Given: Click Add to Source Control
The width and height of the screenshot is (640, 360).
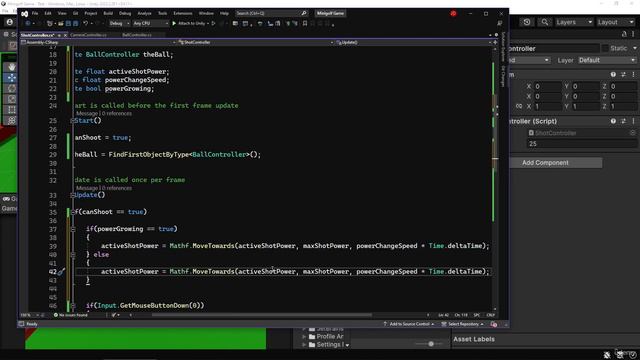Looking at the screenshot, I should 409,324.
